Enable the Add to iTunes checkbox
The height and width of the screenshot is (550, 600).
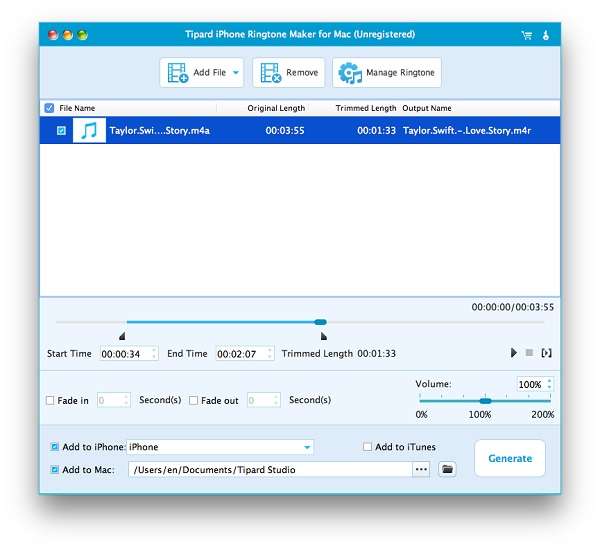[x=367, y=447]
